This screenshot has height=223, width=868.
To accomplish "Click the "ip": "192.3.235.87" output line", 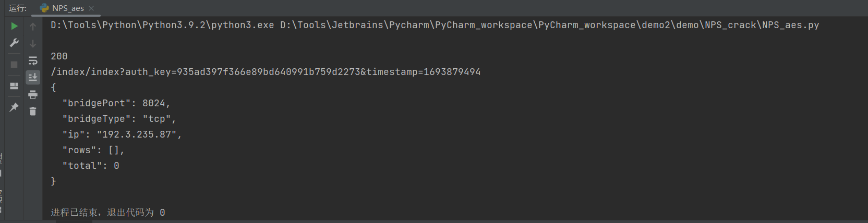I will [122, 134].
